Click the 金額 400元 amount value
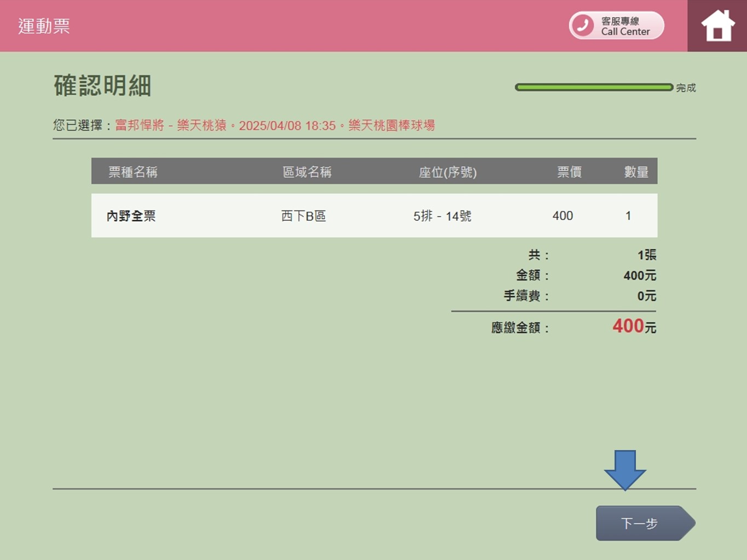This screenshot has height=560, width=747. 640,275
